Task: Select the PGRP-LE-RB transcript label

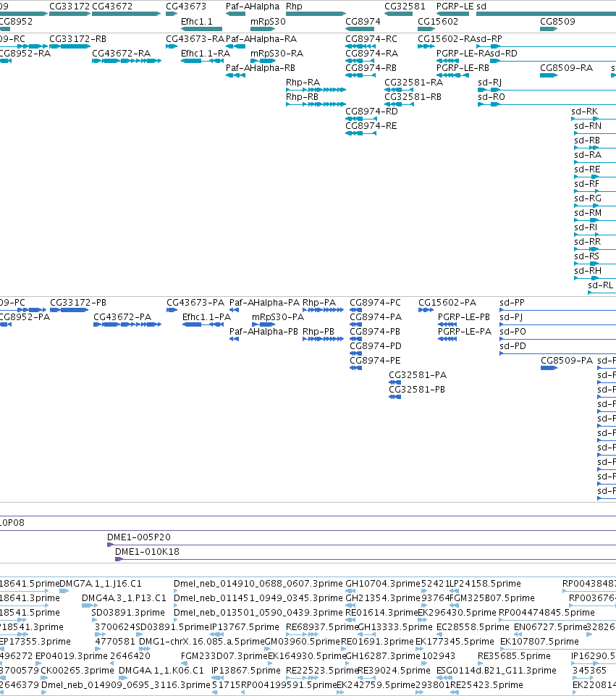Action: [463, 68]
